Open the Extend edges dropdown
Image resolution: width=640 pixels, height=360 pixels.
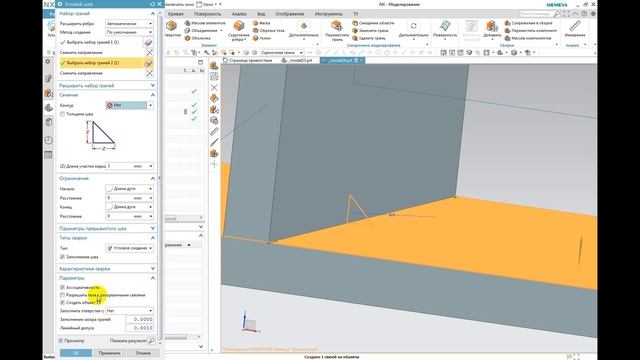point(129,24)
